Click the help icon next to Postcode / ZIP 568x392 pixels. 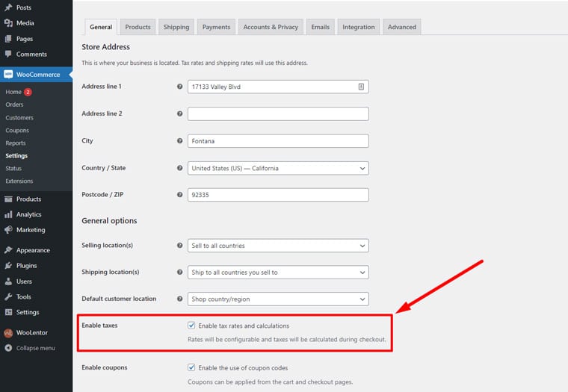(x=179, y=195)
